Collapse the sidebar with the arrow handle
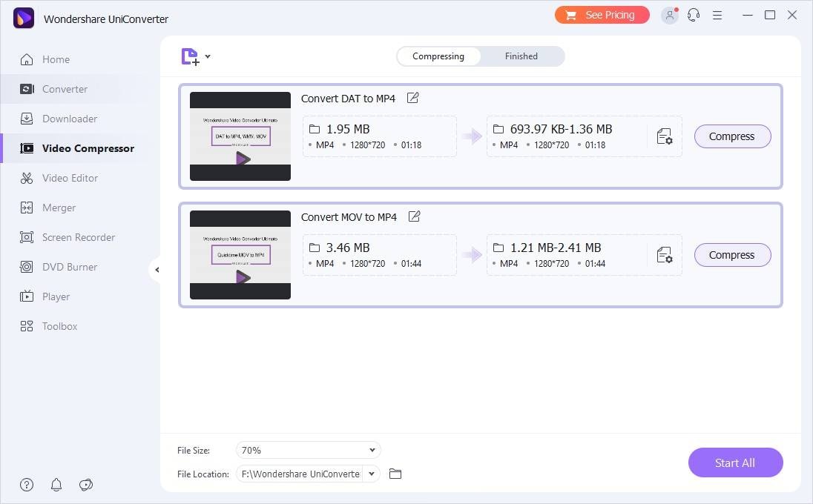813x504 pixels. click(x=157, y=269)
